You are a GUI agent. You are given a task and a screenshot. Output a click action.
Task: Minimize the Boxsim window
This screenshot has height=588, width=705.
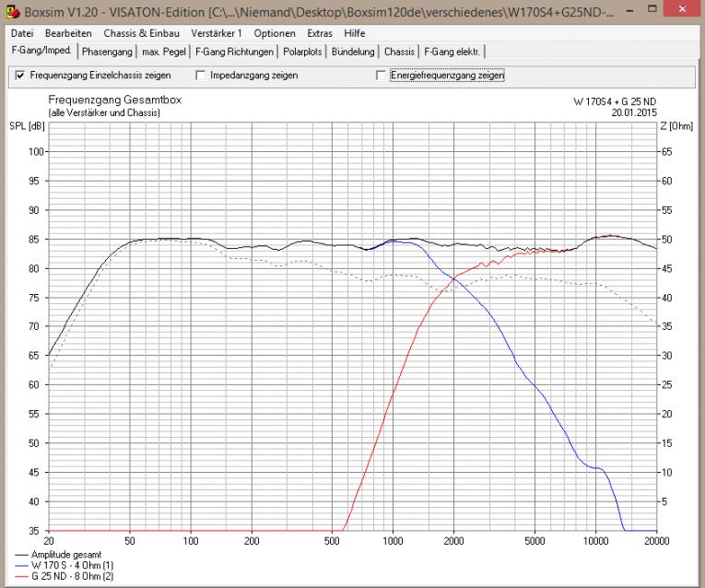click(x=630, y=10)
